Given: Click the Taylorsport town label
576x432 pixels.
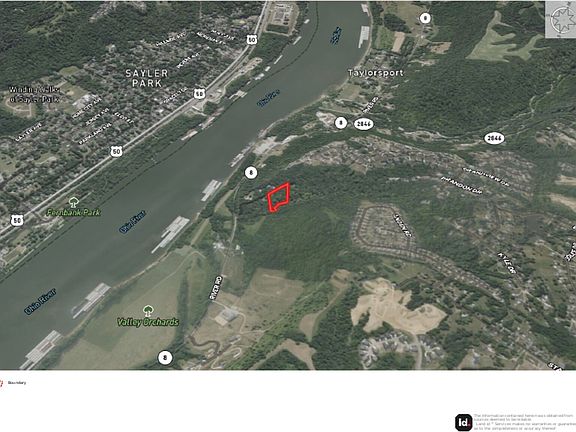Looking at the screenshot, I should [375, 73].
